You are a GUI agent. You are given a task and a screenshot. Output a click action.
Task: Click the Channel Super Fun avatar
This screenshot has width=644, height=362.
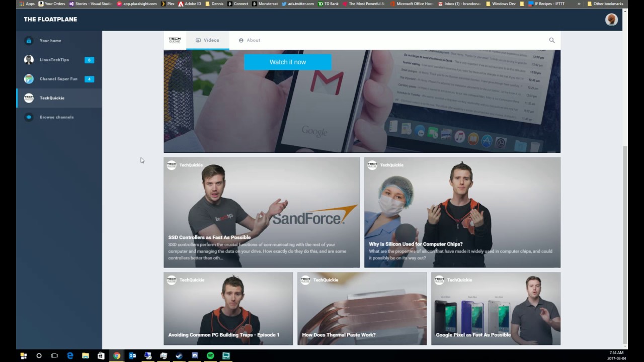(x=29, y=79)
